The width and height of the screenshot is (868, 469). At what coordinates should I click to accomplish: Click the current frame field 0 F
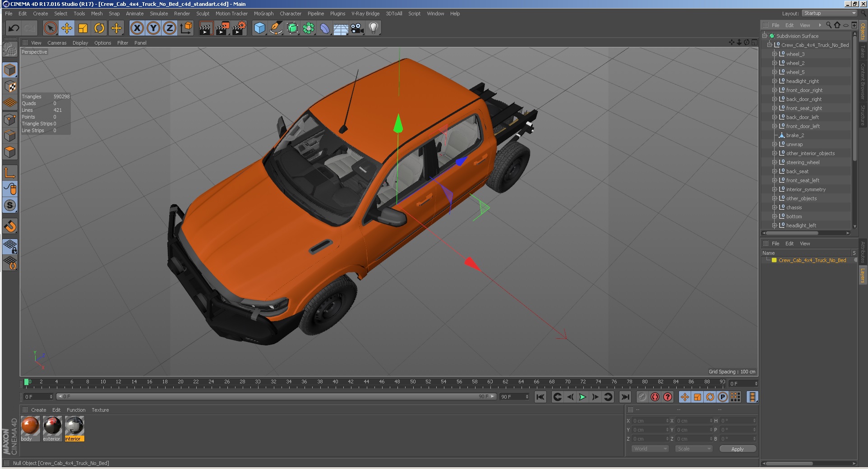(x=38, y=397)
